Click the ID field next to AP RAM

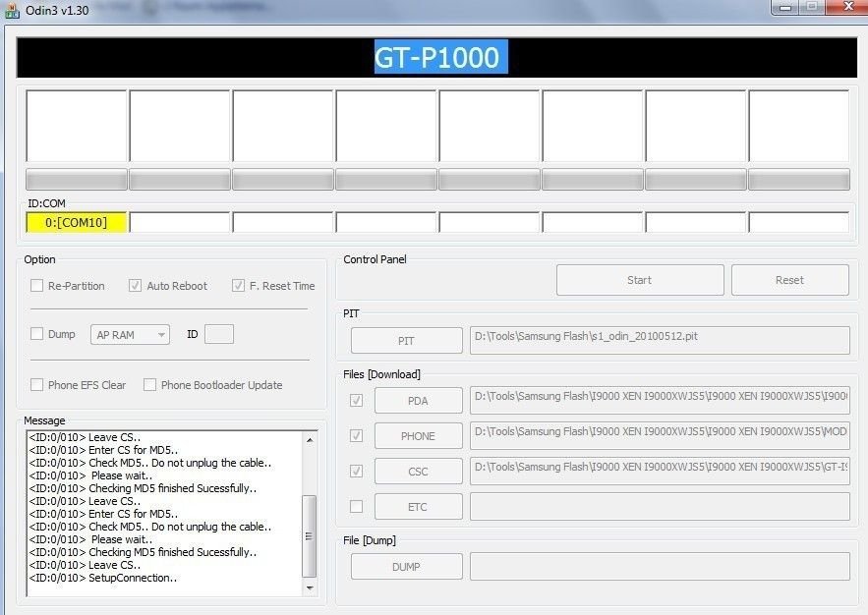point(219,334)
